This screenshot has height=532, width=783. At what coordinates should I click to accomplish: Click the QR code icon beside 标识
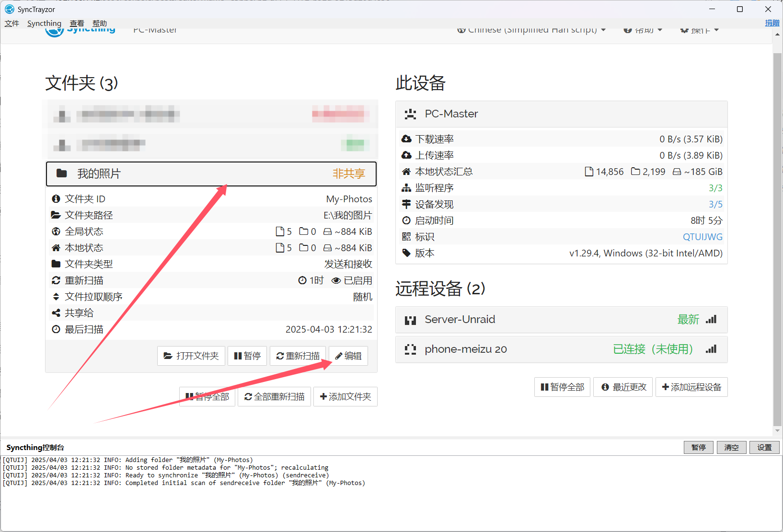click(406, 237)
